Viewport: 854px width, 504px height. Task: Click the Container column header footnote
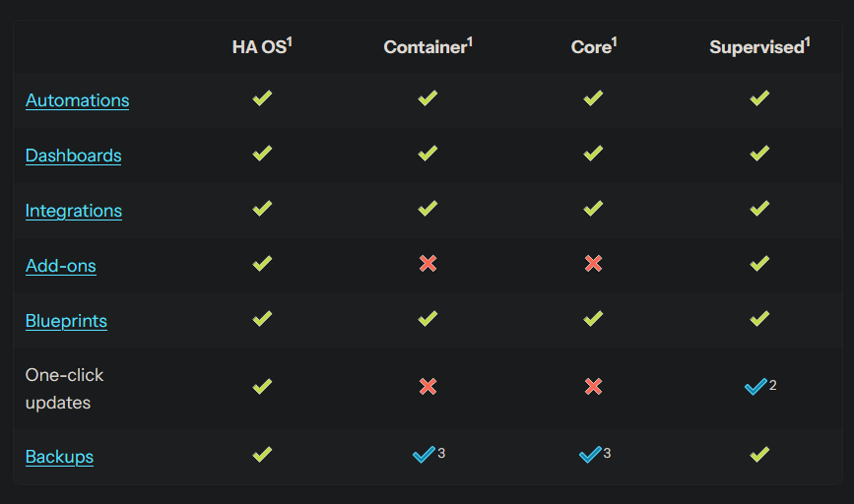(x=471, y=41)
